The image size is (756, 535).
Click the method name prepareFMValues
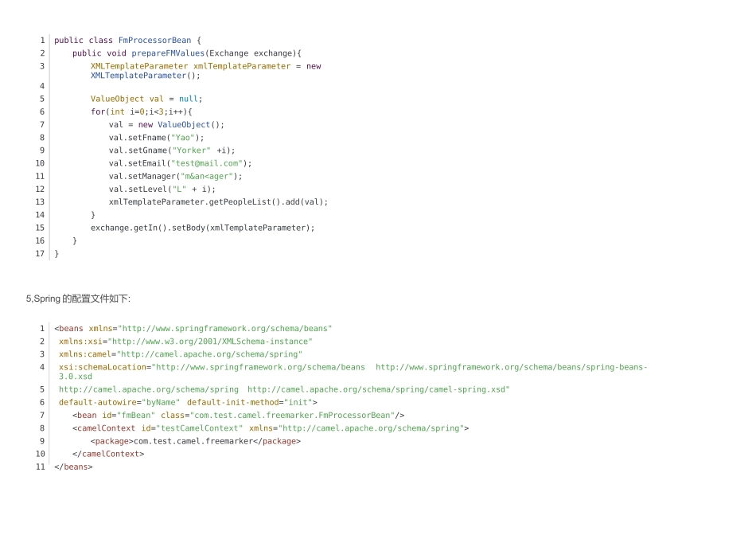(x=168, y=53)
